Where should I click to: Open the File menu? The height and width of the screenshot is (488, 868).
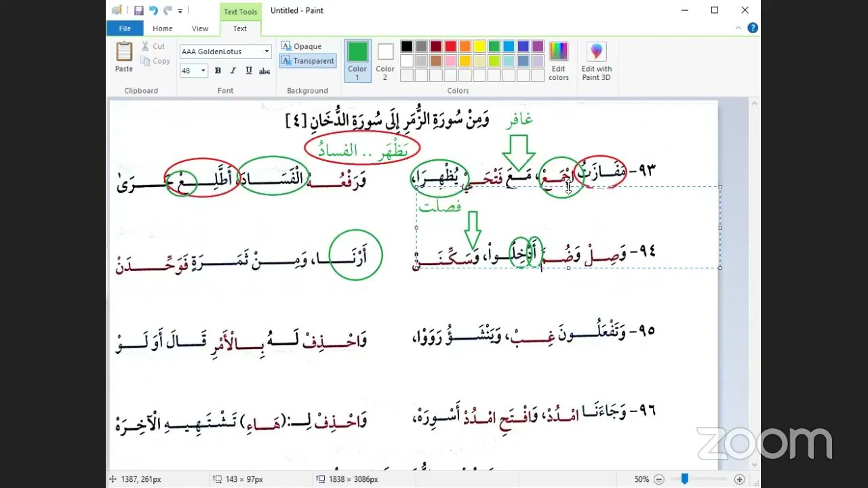[125, 28]
